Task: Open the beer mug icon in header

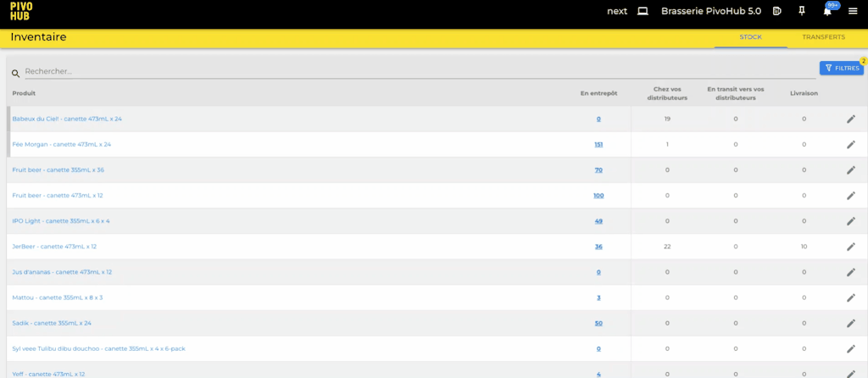Action: click(777, 11)
